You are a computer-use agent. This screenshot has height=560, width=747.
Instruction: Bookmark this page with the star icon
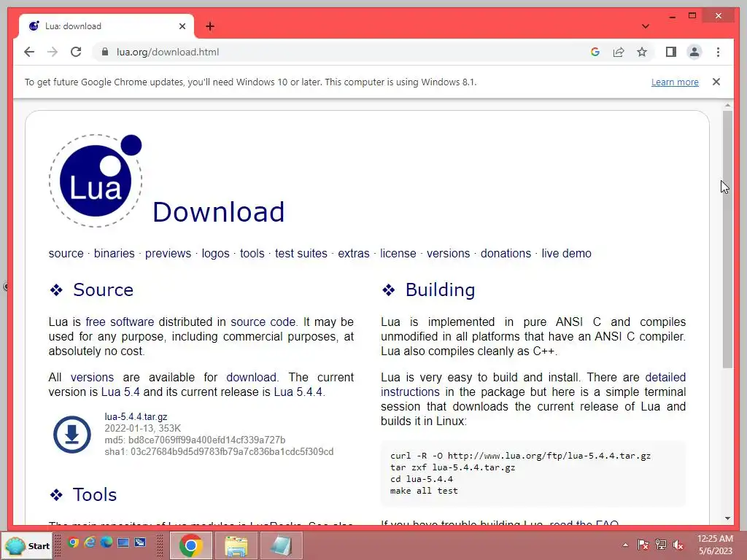pyautogui.click(x=642, y=52)
